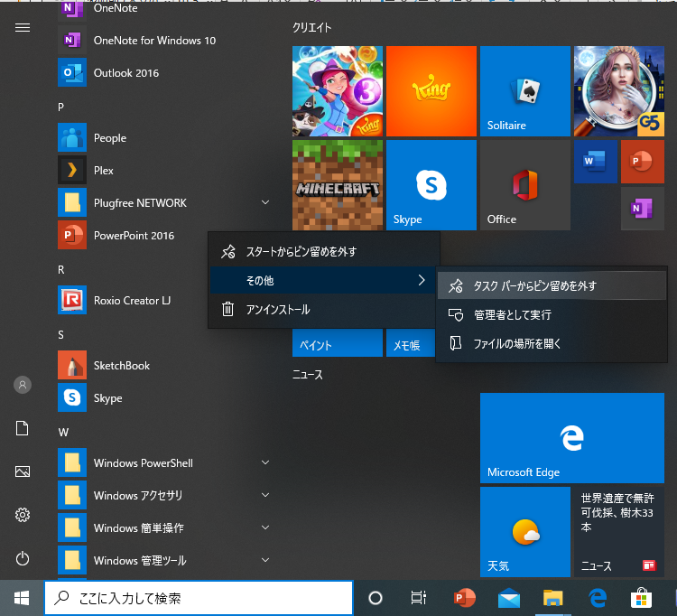
Task: Expand the Windows 管理ツール folder
Action: tap(265, 560)
